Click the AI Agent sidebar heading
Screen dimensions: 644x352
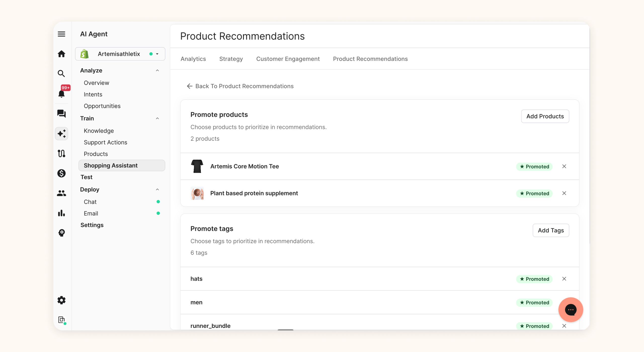94,34
